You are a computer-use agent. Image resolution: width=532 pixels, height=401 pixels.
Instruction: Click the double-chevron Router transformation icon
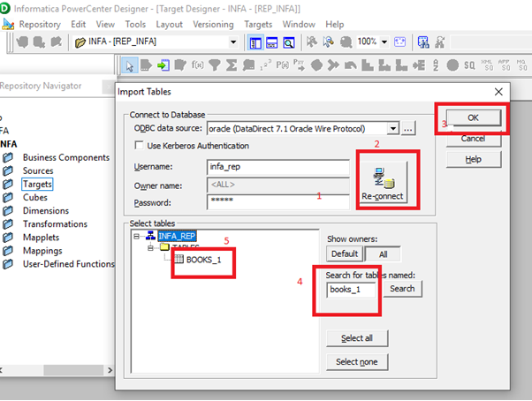coord(333,65)
